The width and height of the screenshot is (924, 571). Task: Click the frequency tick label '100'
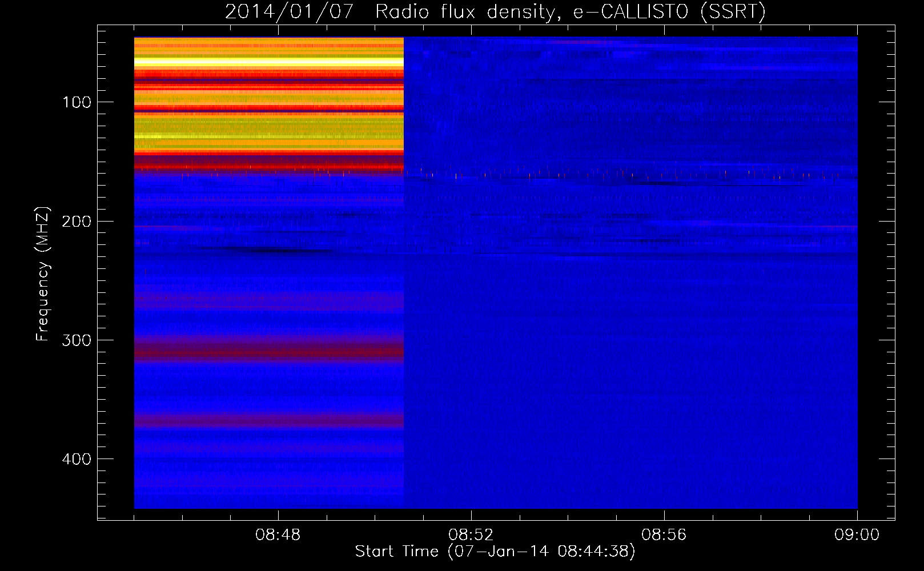(77, 102)
